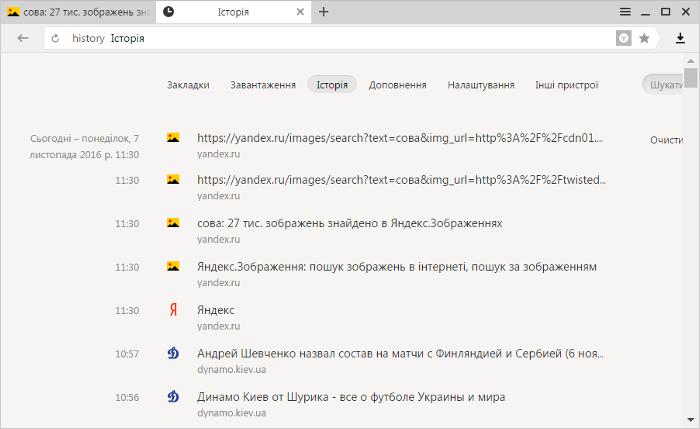Open the Яндекс history entry

(x=216, y=310)
